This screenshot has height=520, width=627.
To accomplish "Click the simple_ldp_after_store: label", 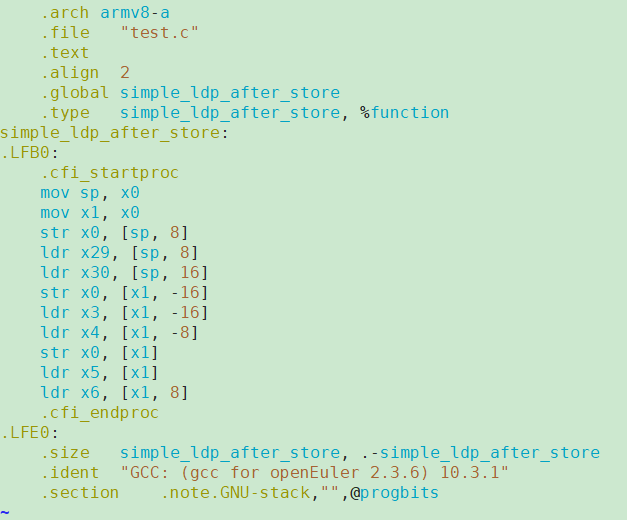I will pos(114,133).
